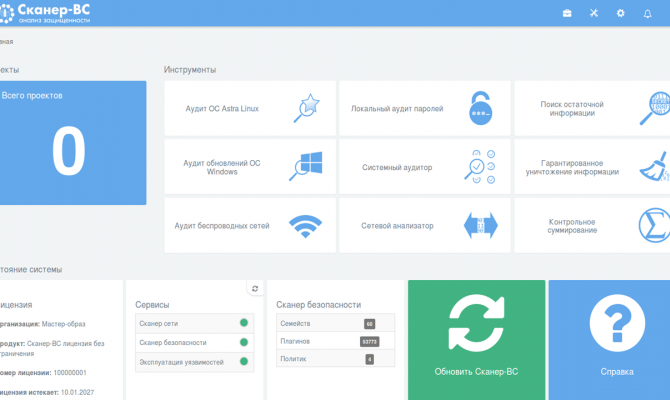Click the Сканер-ВС logo
Image resolution: width=670 pixels, height=400 pixels.
(x=45, y=13)
